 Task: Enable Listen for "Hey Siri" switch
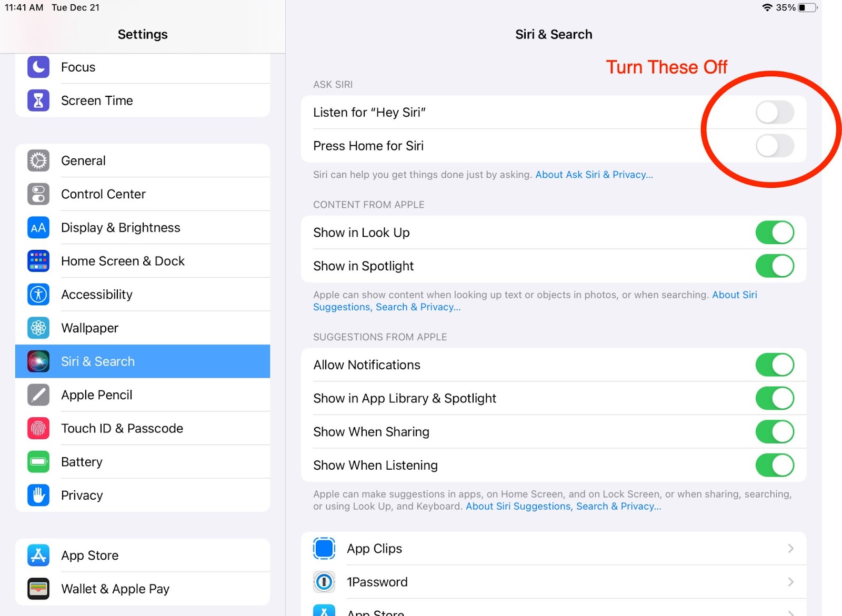pyautogui.click(x=775, y=113)
